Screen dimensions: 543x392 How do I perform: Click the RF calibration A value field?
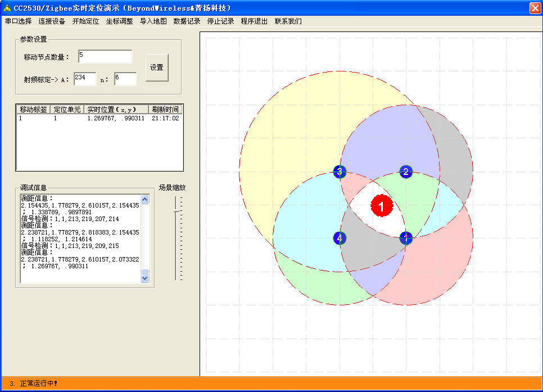pyautogui.click(x=85, y=79)
